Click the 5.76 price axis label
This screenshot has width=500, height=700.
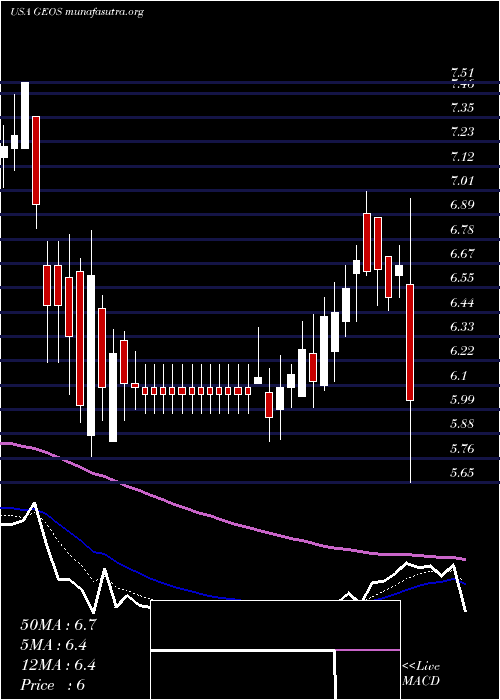tap(462, 448)
